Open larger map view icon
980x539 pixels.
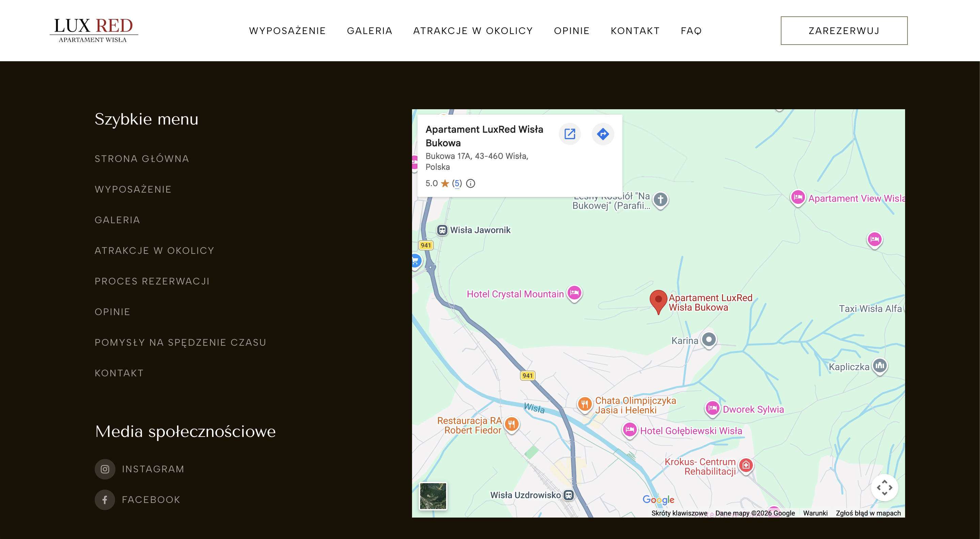(570, 134)
